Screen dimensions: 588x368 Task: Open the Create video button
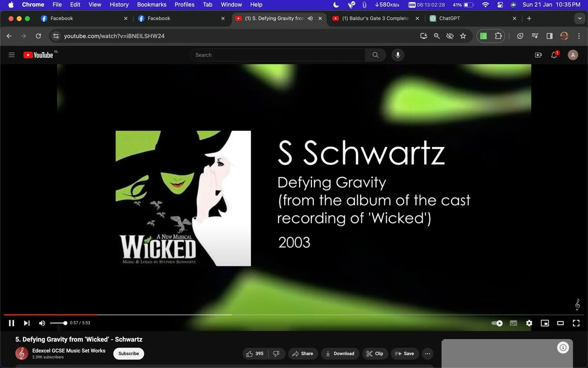pos(538,55)
